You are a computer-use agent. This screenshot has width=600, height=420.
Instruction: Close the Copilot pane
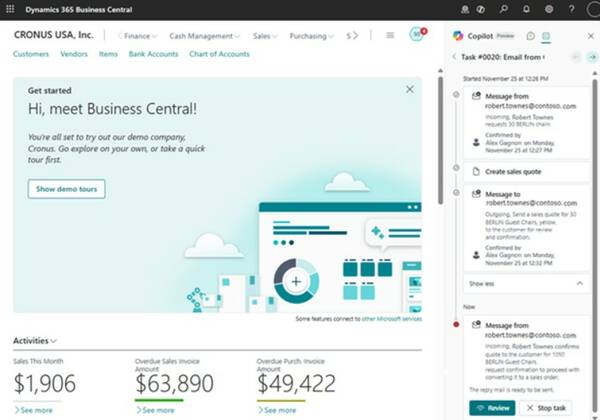click(x=590, y=36)
